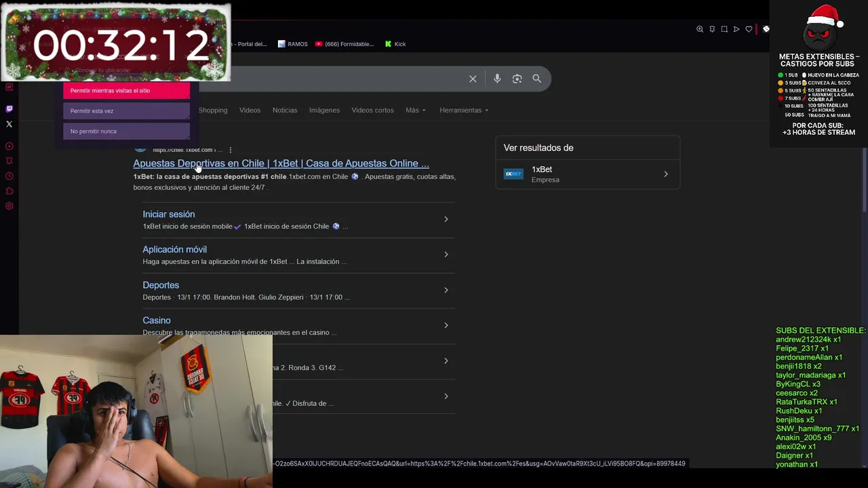
Task: Click chevron on Aplicación móvil row
Action: point(446,254)
